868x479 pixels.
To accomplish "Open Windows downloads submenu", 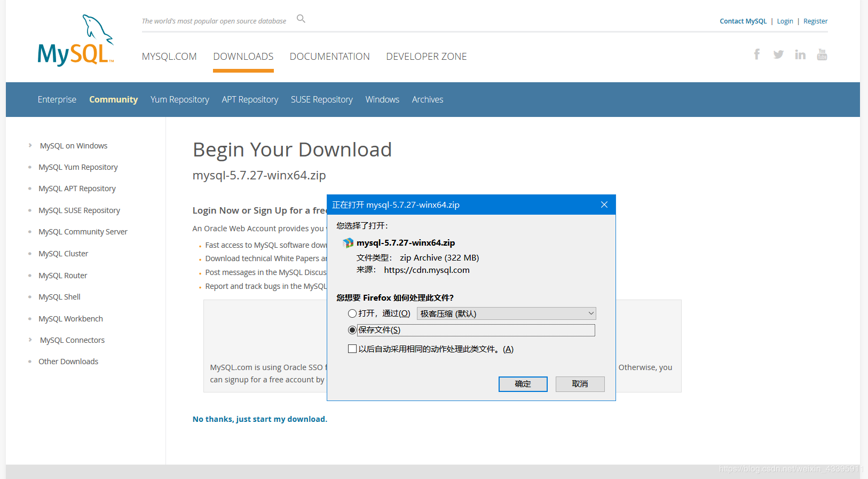I will pyautogui.click(x=382, y=99).
